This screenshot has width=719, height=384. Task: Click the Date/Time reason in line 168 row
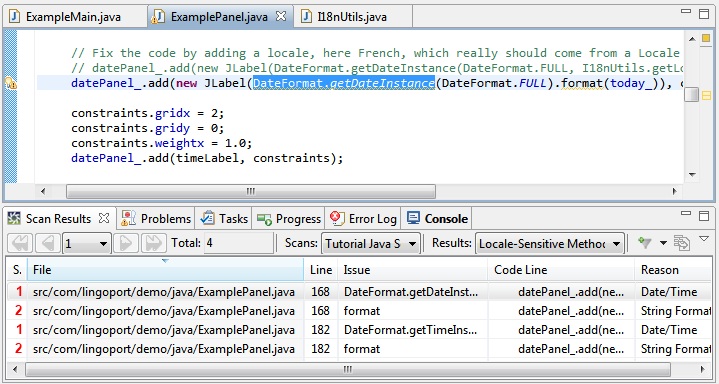(669, 292)
